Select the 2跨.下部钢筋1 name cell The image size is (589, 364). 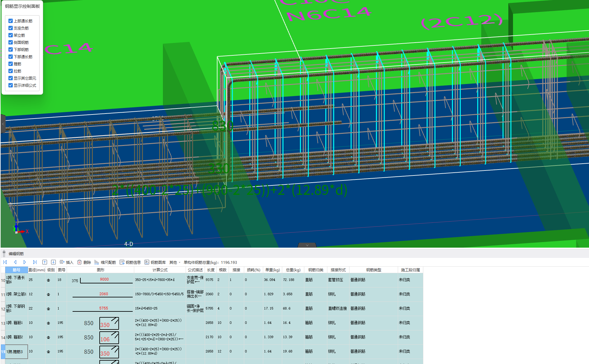(x=17, y=308)
